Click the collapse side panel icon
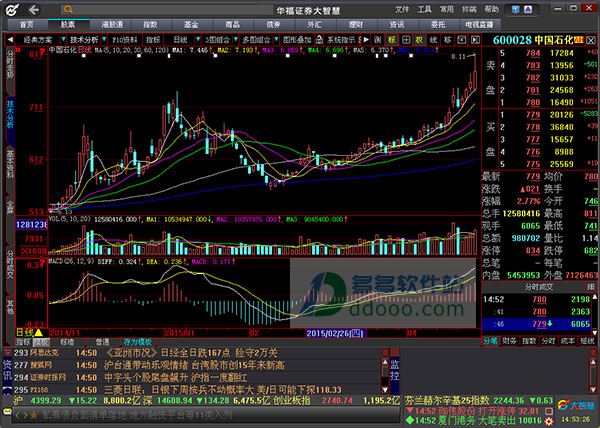Screen dimensions: 600x428 (x=475, y=39)
